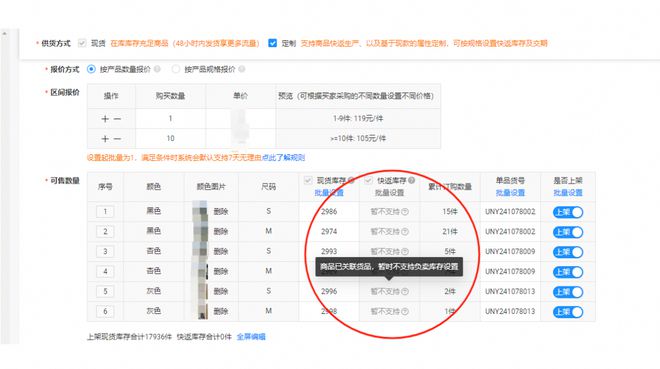The height and width of the screenshot is (369, 660).
Task: Click 删除 for row 2 black M
Action: tap(221, 231)
